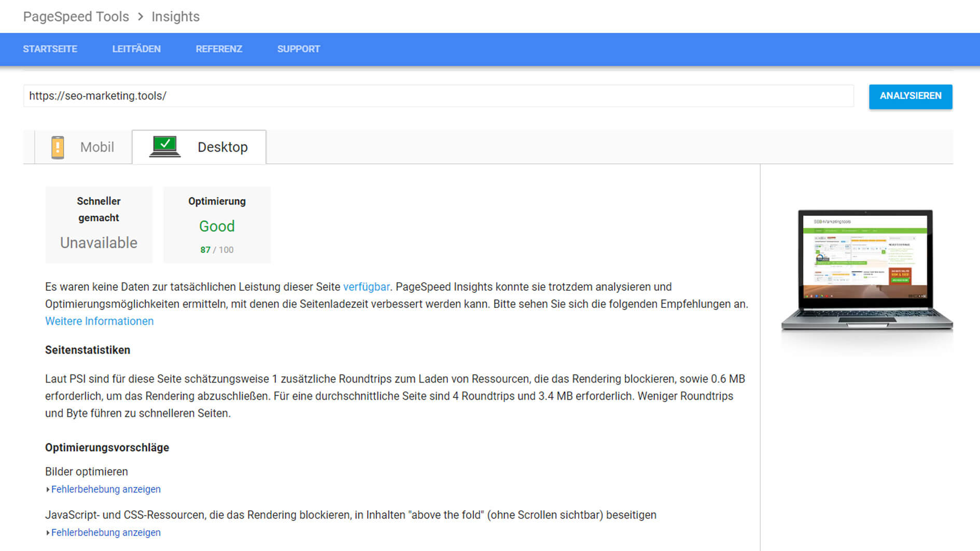This screenshot has width=980, height=551.
Task: Click the Insights breadcrumb title
Action: click(175, 17)
